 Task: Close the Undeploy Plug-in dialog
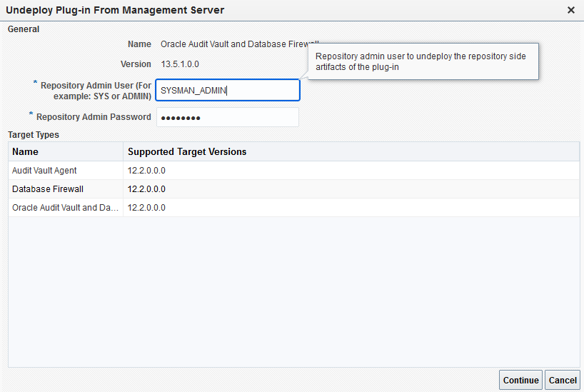point(570,10)
